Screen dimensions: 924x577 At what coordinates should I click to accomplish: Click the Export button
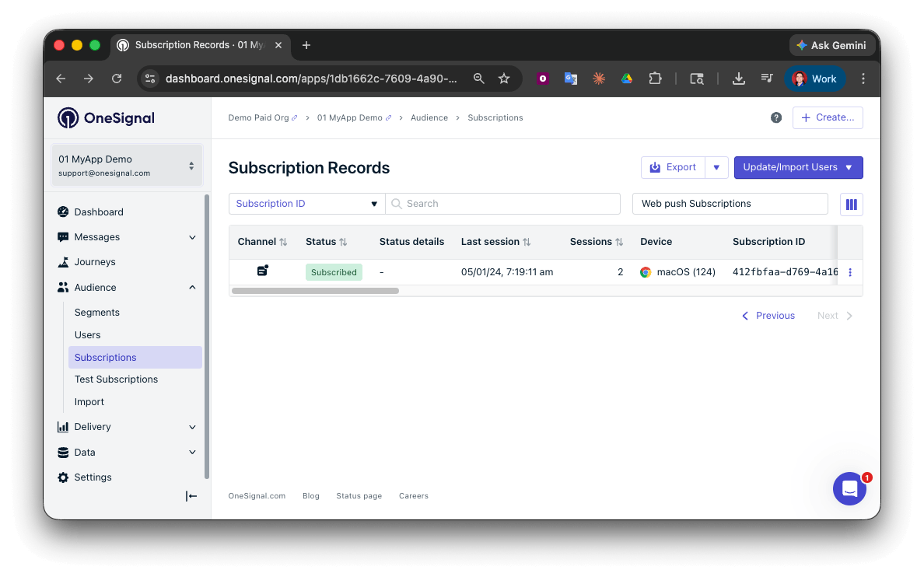673,167
